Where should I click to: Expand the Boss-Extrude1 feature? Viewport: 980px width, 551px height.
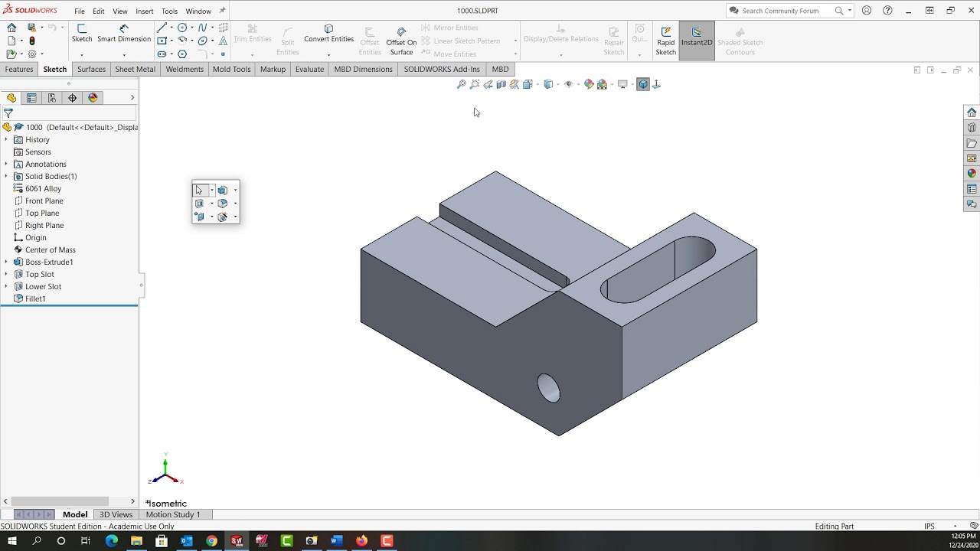(x=6, y=262)
